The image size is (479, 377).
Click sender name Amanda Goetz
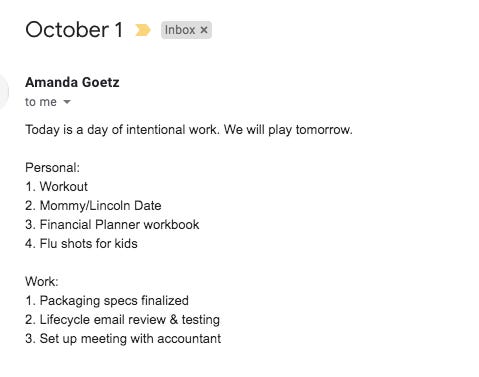point(72,82)
